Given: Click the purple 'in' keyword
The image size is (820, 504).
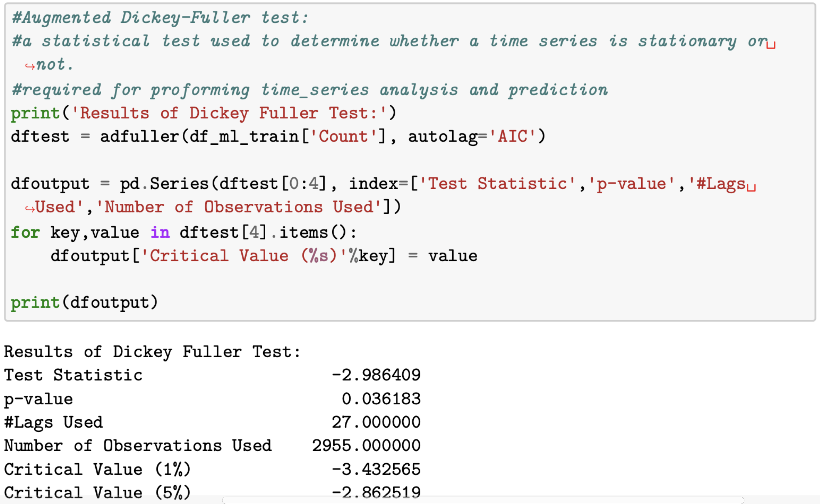Looking at the screenshot, I should pyautogui.click(x=160, y=232).
